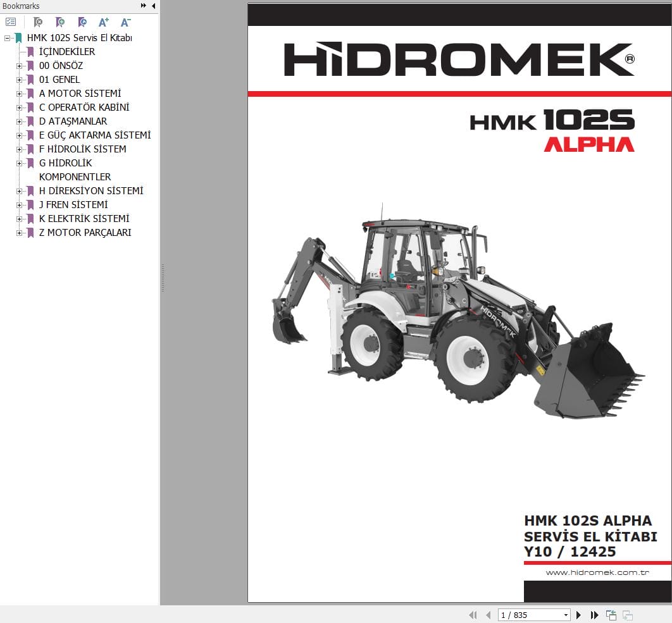Expand the Z MOTOR PARÇALARI bookmark

point(19,233)
